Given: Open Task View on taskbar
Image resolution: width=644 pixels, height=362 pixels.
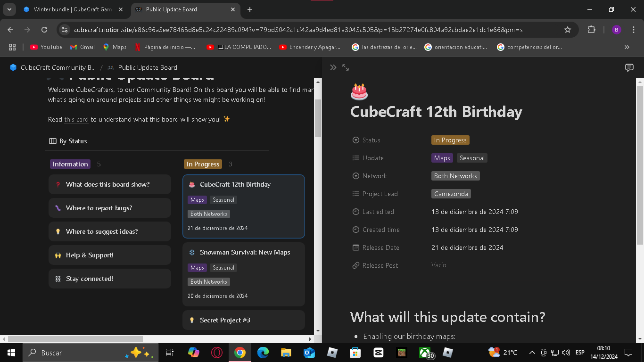Looking at the screenshot, I should [170, 353].
